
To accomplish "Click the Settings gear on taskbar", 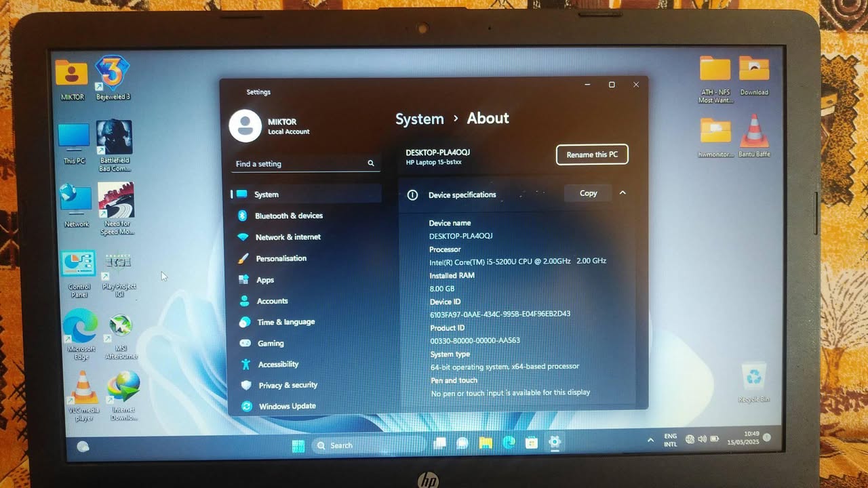I will (x=555, y=443).
